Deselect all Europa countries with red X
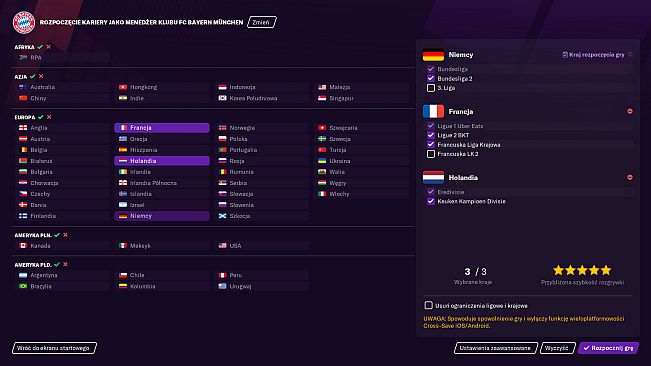Screen dimensions: 651x366 pyautogui.click(x=49, y=117)
